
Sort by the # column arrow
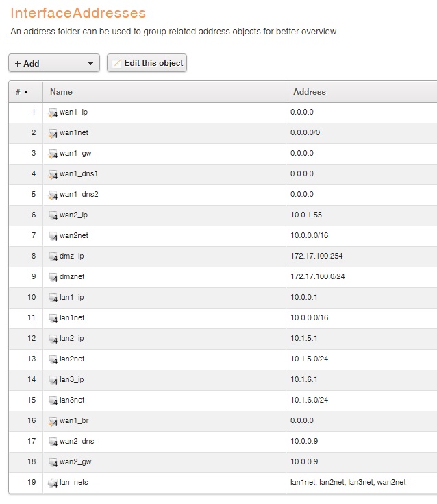click(x=26, y=92)
